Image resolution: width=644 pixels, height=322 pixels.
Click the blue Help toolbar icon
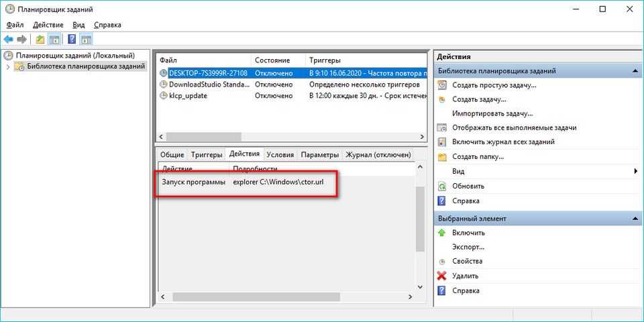(x=71, y=40)
